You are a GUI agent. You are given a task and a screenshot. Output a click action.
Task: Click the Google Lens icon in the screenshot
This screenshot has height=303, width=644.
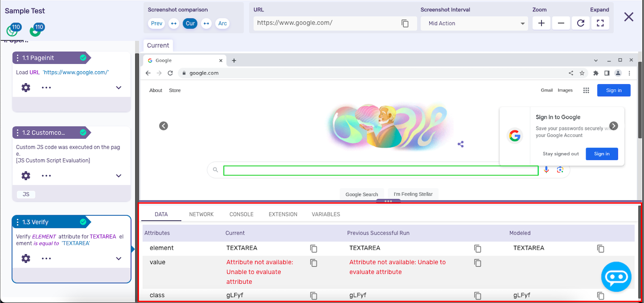click(x=560, y=170)
